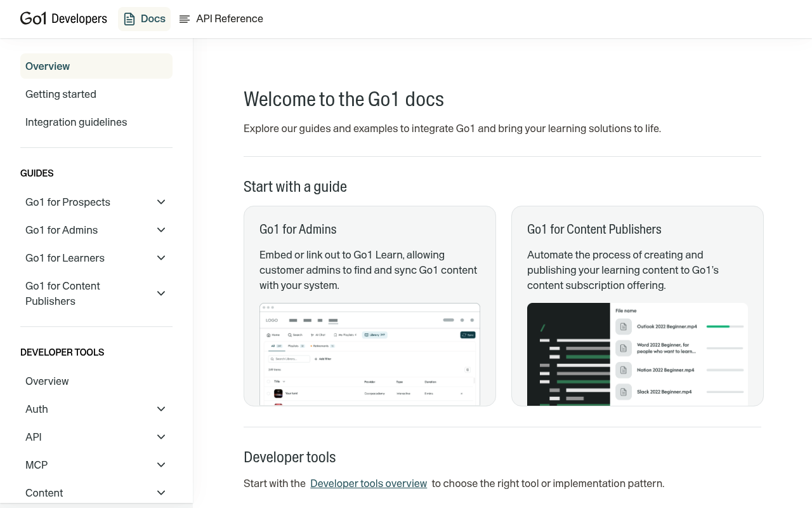Follow the Developer tools overview link

pyautogui.click(x=369, y=483)
